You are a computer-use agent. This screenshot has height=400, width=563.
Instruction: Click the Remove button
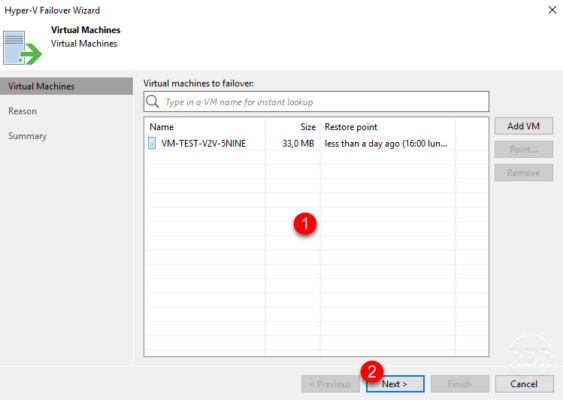coord(524,173)
